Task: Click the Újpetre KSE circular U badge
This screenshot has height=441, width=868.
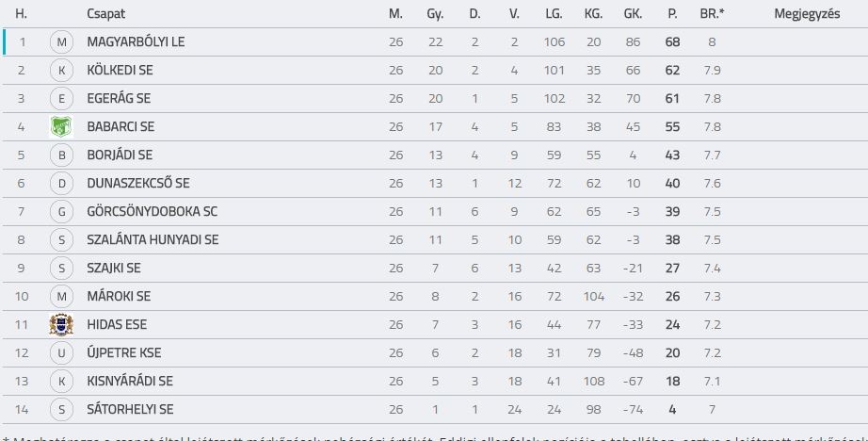Action: point(61,353)
